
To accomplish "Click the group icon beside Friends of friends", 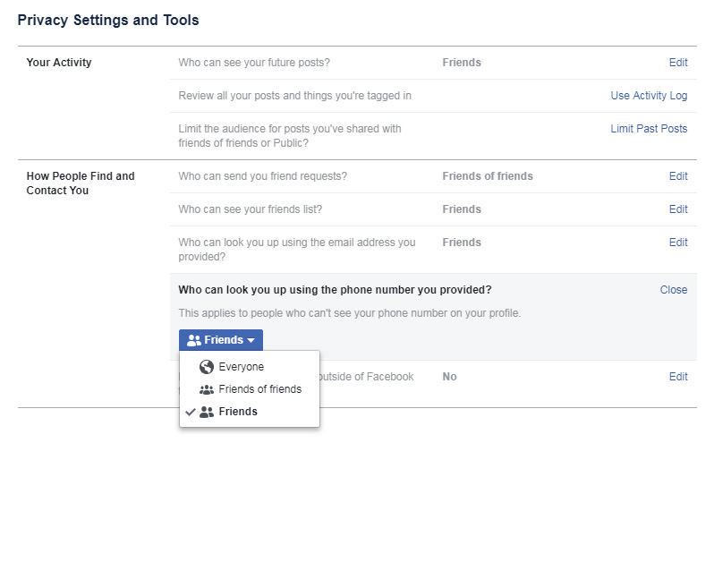I will tap(207, 389).
